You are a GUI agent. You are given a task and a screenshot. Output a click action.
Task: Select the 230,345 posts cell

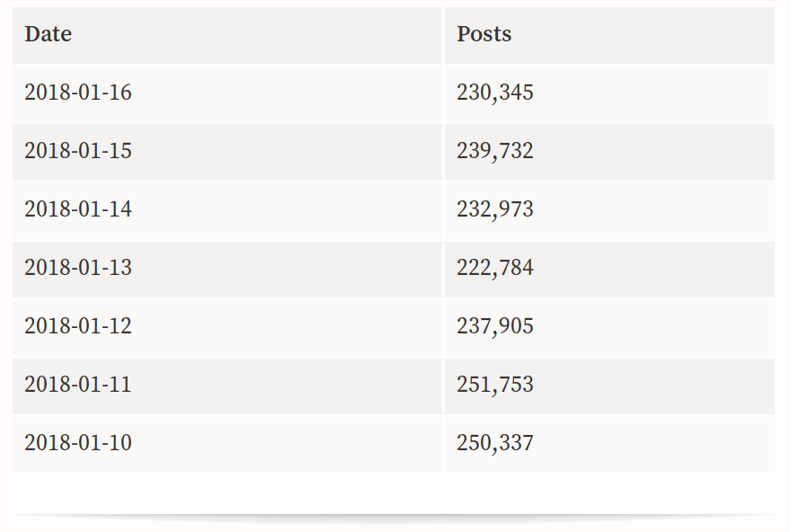coord(609,93)
